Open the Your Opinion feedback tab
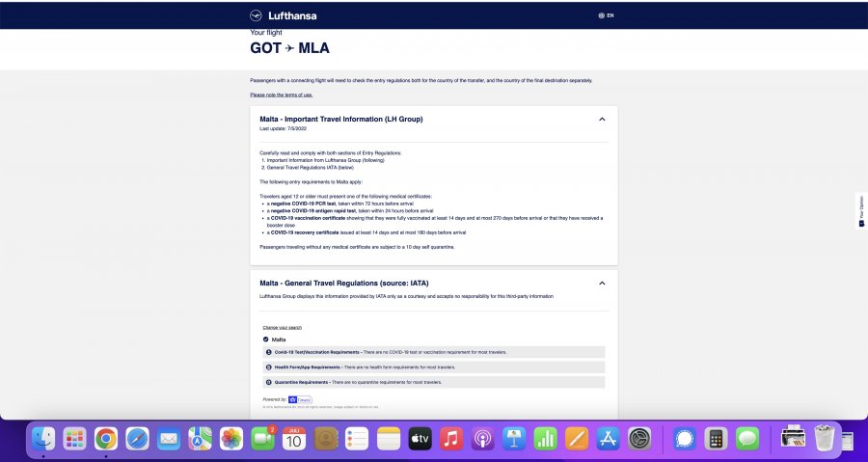This screenshot has height=462, width=868. (860, 212)
